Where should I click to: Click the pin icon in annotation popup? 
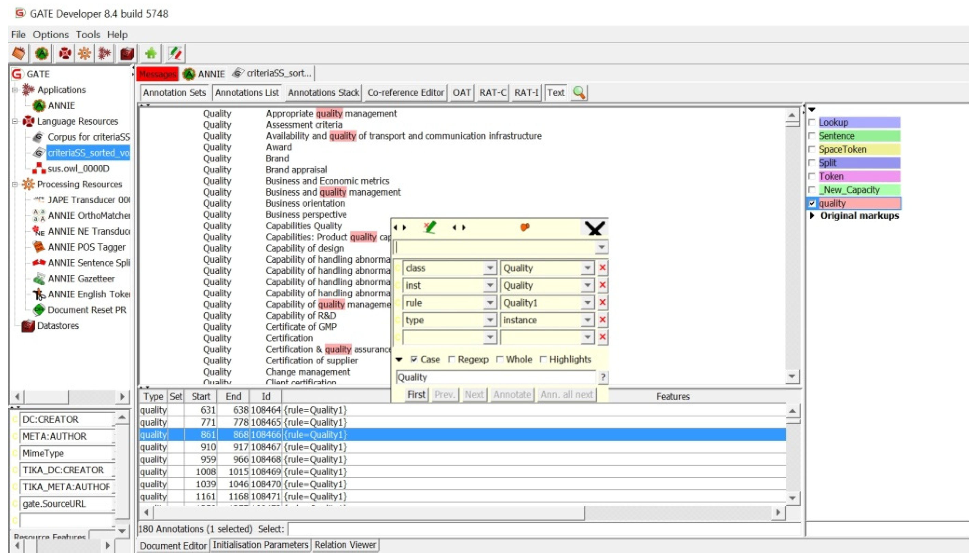pyautogui.click(x=525, y=227)
